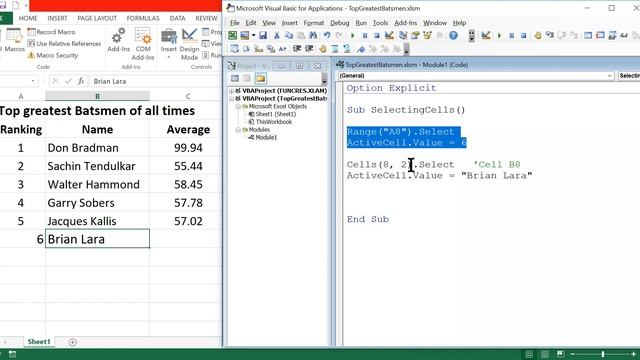Open the Immediate Window icon
The image size is (640, 360).
600,36
